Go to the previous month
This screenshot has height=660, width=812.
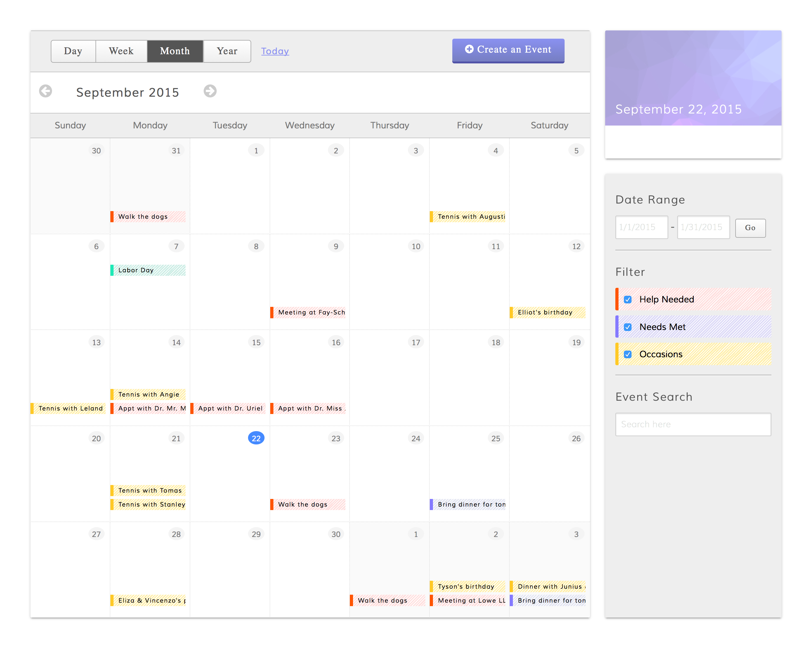coord(45,91)
